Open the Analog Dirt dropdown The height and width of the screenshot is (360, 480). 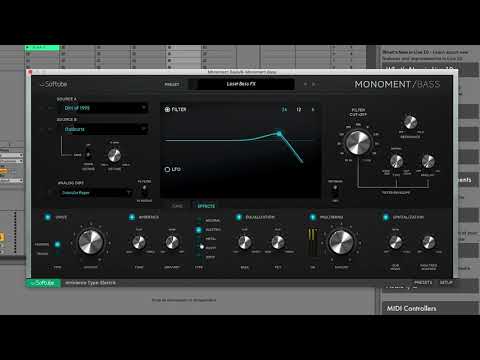click(x=96, y=193)
